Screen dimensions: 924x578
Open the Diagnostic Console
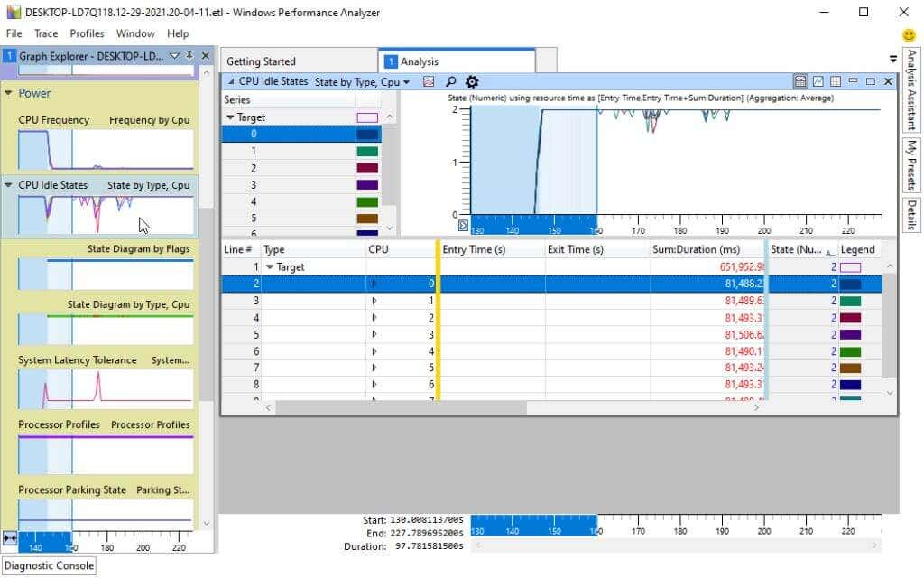click(48, 565)
